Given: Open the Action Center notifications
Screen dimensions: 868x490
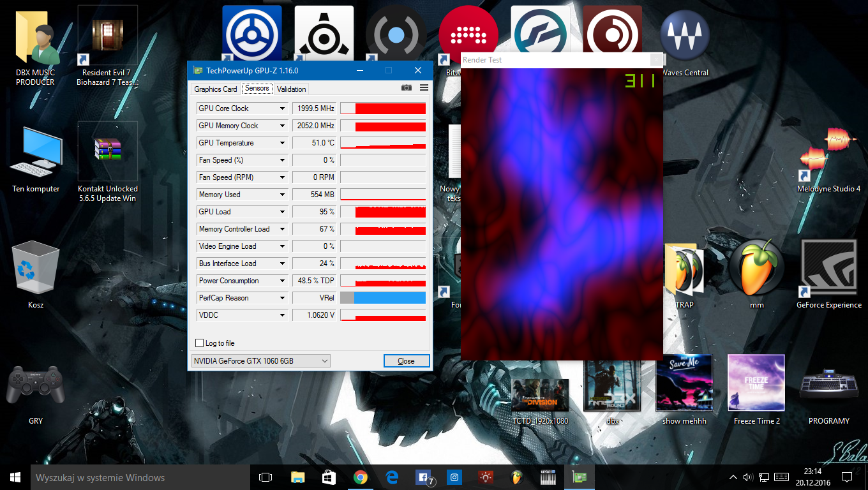Looking at the screenshot, I should pyautogui.click(x=847, y=477).
